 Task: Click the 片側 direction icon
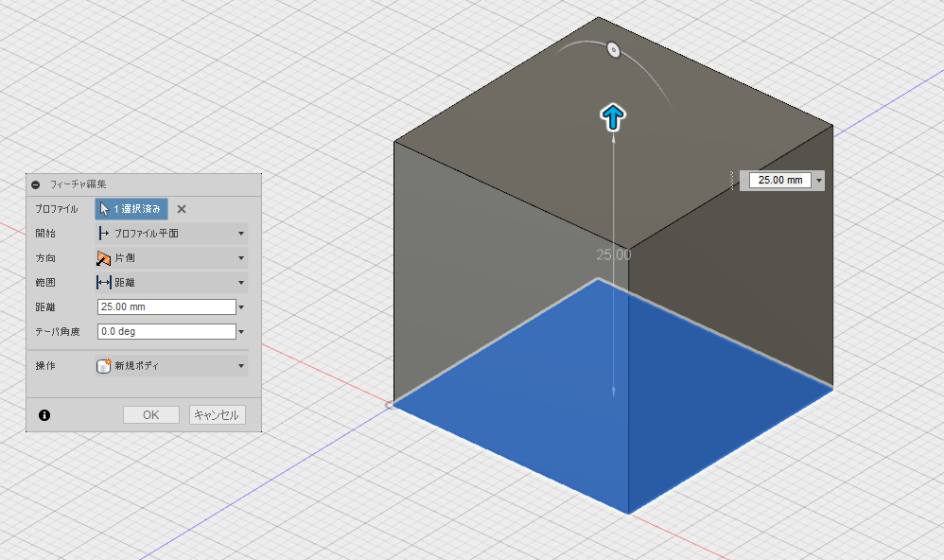(103, 258)
